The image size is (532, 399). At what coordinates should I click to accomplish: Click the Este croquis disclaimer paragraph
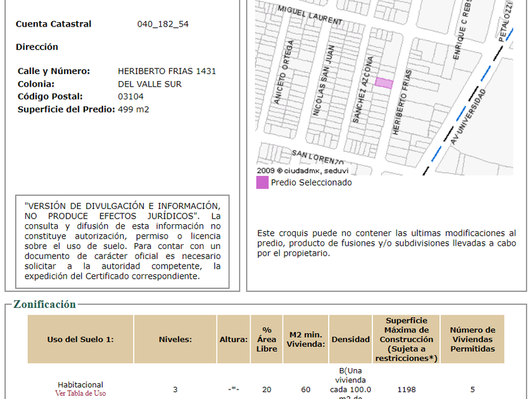386,243
